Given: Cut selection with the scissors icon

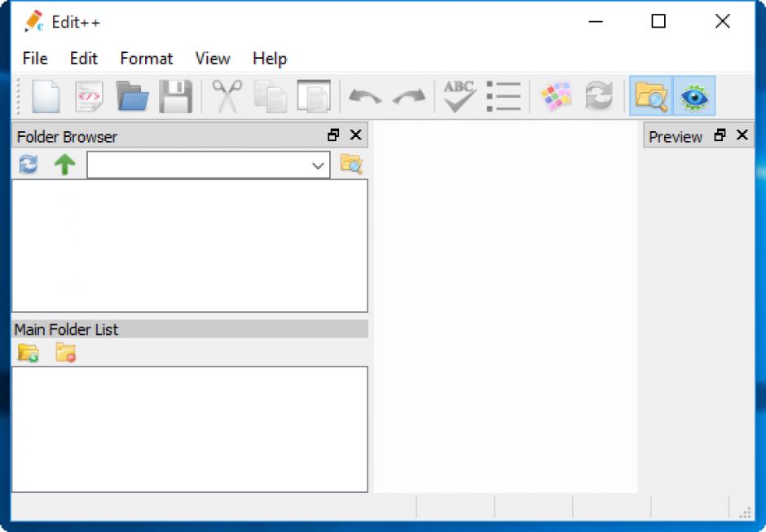Looking at the screenshot, I should [227, 96].
